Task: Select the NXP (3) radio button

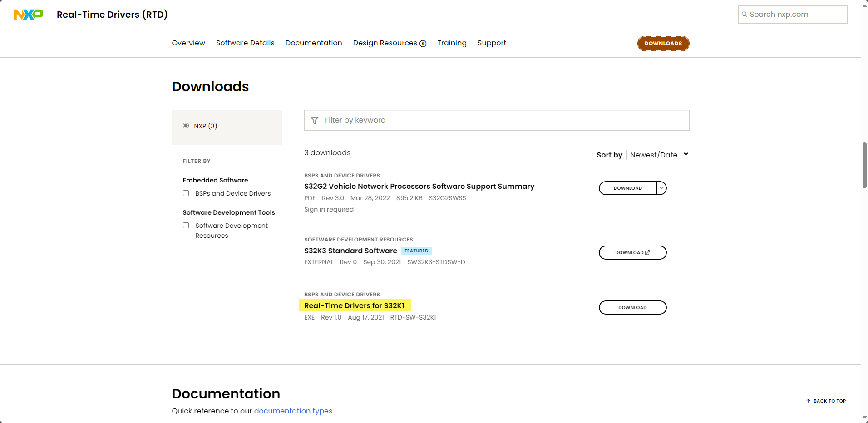Action: (x=186, y=126)
